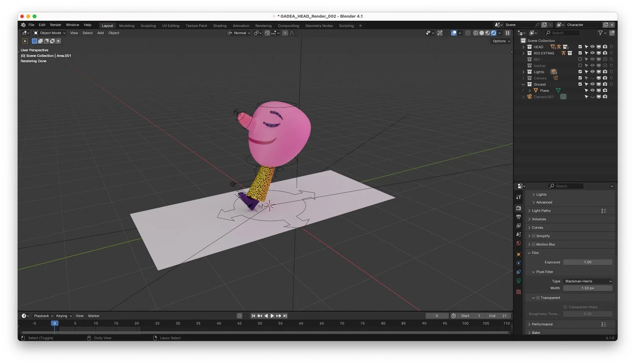Enable the Transparent film checkbox
The image size is (635, 364).
538,298
